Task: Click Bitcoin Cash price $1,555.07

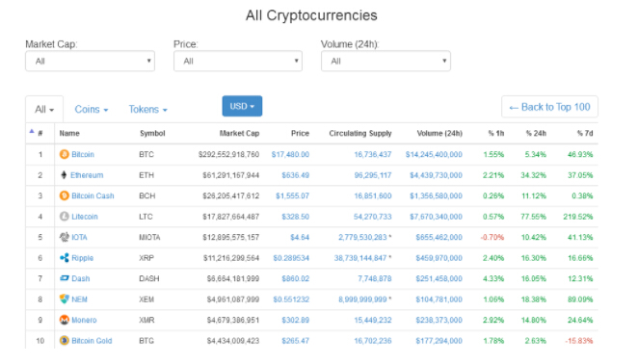Action: coord(293,196)
